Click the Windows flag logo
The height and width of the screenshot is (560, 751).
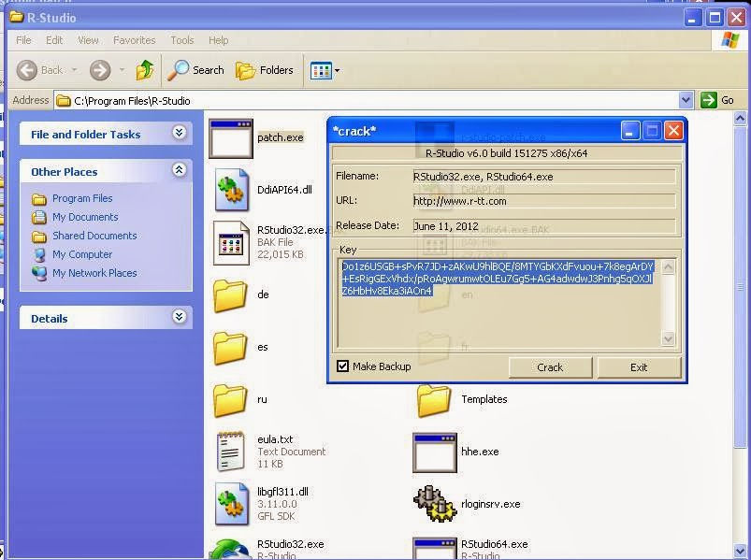click(x=729, y=40)
